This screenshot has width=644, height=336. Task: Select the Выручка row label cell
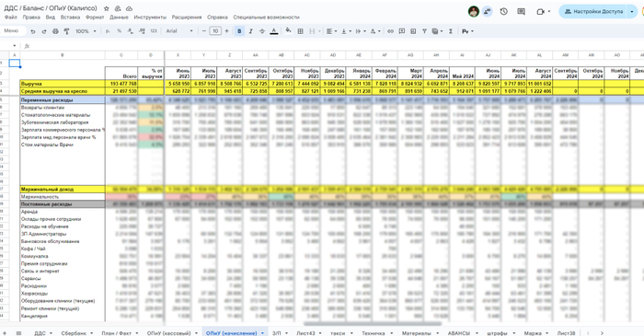(x=63, y=84)
